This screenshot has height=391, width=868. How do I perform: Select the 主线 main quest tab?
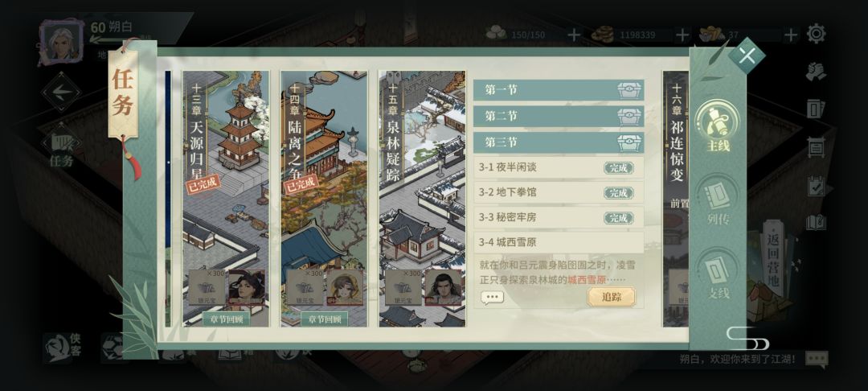(718, 126)
